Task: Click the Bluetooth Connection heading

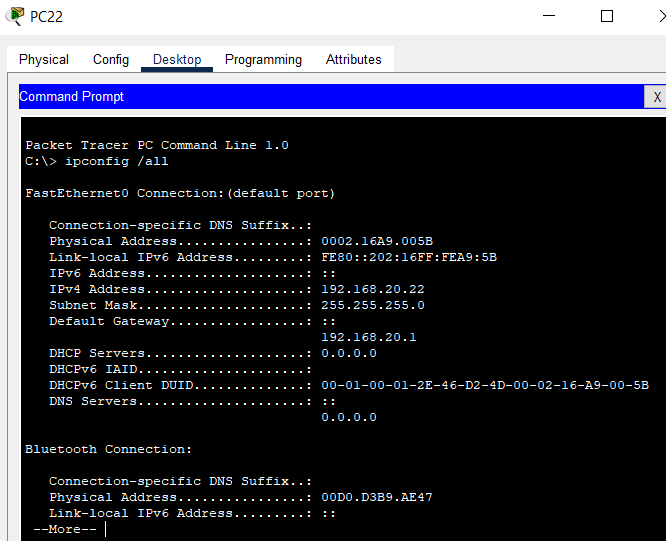Action: pos(108,449)
